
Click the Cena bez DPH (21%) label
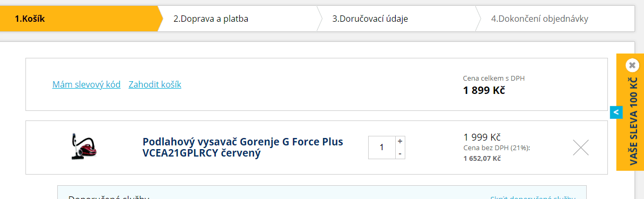(497, 148)
